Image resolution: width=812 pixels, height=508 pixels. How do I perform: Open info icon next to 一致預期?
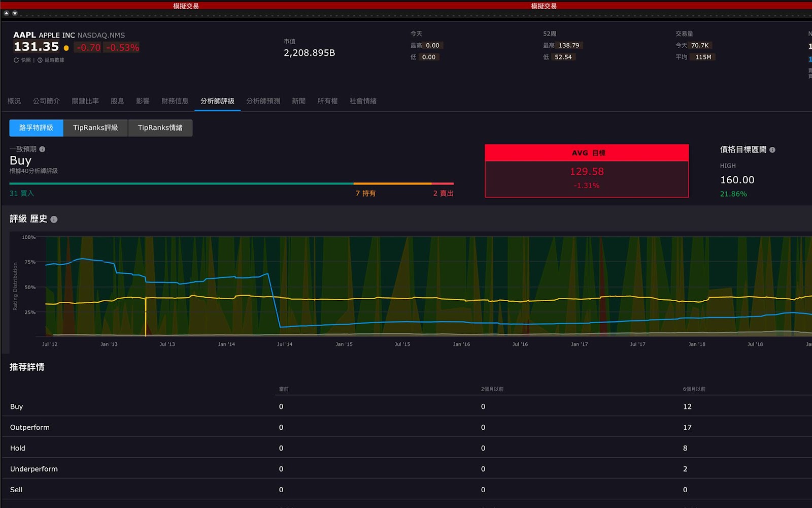(42, 149)
